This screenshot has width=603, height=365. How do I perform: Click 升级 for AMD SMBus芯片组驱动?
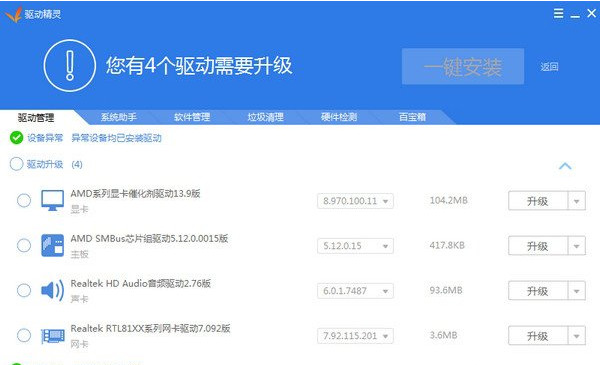pyautogui.click(x=538, y=246)
